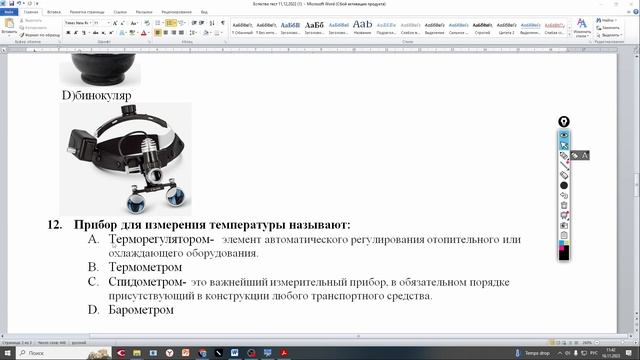This screenshot has height=360, width=640.
Task: Apply the Название style
Action: click(362, 28)
